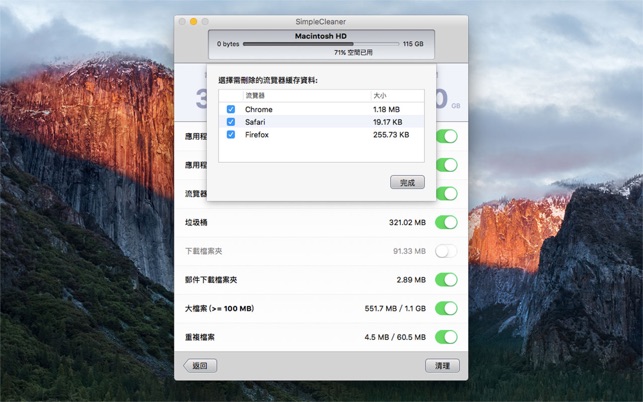643x402 pixels.
Task: Toggle the 重複檔案 switch
Action: [x=446, y=337]
